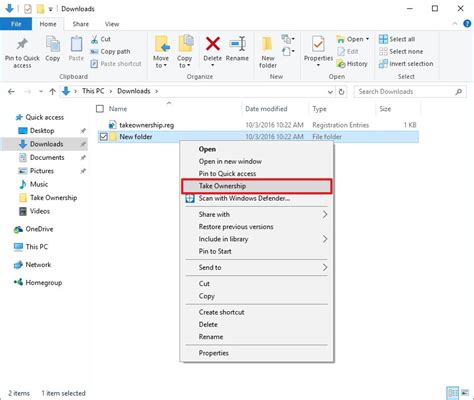The height and width of the screenshot is (400, 474).
Task: Sort by Date modified column header
Action: [x=266, y=109]
